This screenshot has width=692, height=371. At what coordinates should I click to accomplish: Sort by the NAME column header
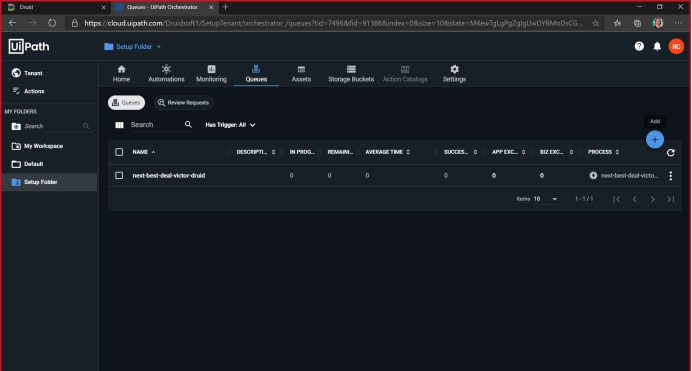(144, 152)
